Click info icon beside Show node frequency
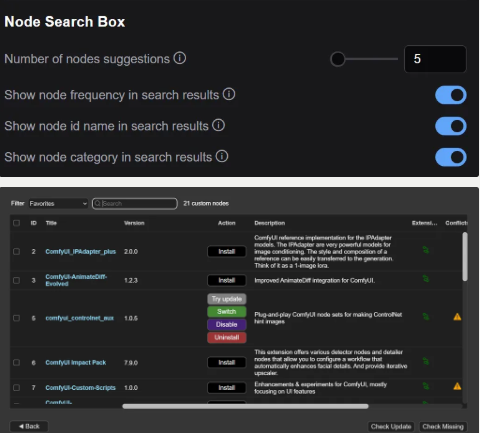 coord(229,94)
